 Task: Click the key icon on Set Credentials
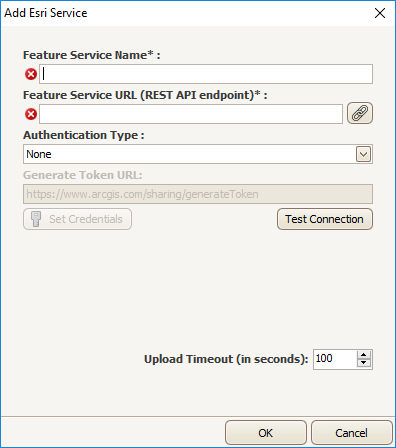click(36, 219)
